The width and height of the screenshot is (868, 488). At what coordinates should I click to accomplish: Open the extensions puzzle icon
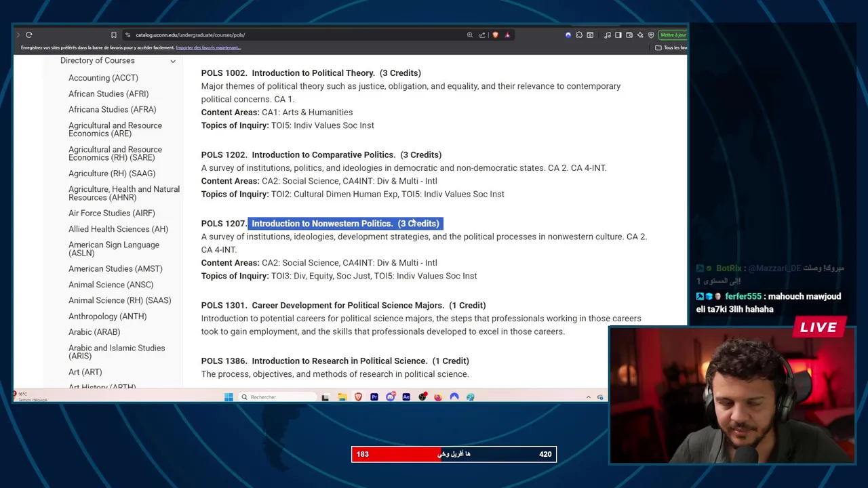click(579, 35)
